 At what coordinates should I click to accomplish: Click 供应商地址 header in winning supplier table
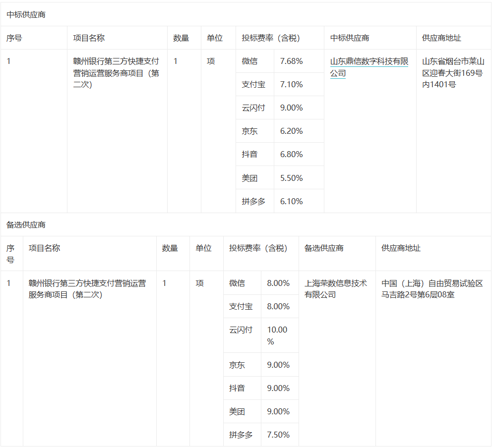pyautogui.click(x=441, y=38)
